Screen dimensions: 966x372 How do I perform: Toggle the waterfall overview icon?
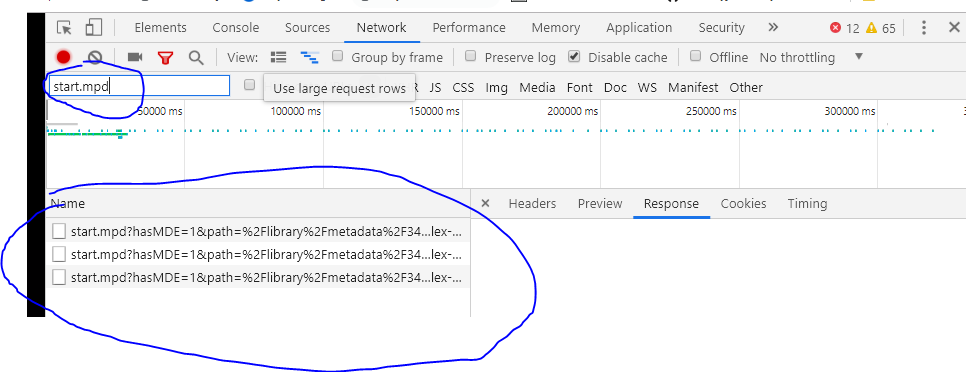click(309, 57)
